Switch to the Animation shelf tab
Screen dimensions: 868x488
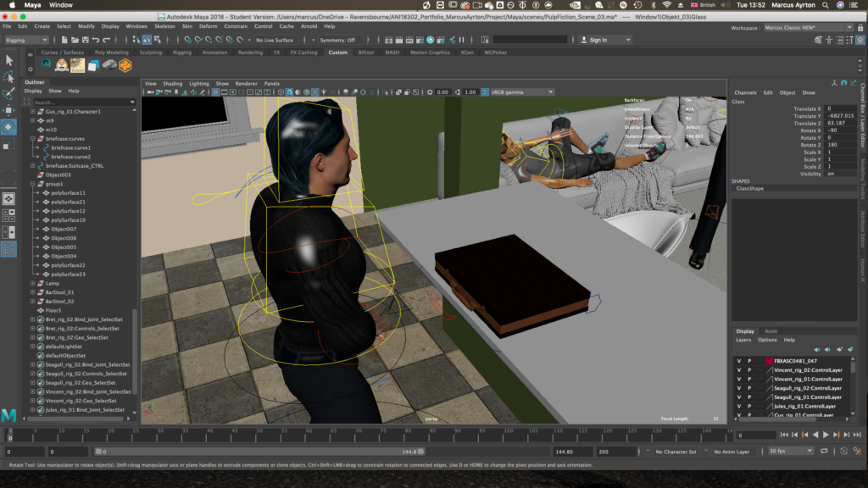(214, 53)
